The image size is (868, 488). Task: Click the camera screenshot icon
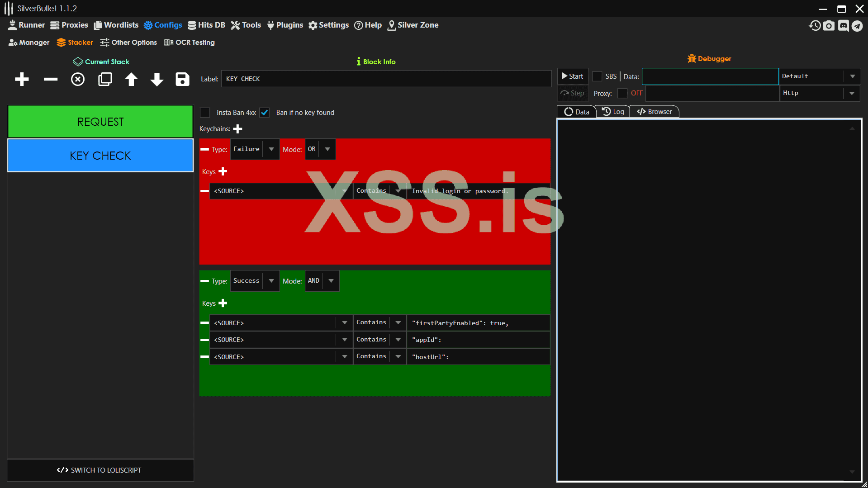829,26
